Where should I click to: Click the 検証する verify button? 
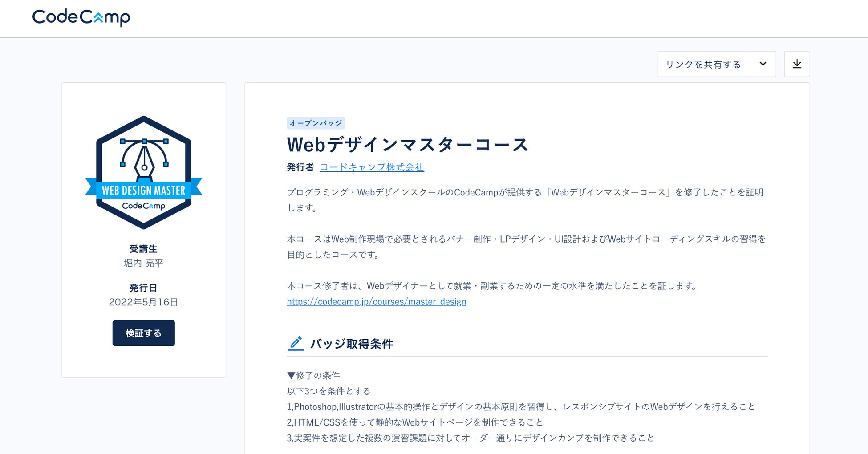pyautogui.click(x=143, y=333)
